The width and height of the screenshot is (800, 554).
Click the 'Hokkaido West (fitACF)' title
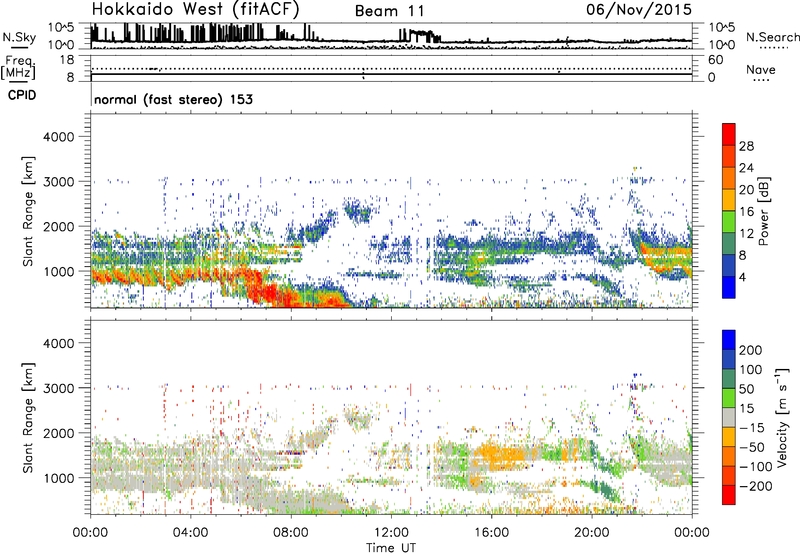point(195,9)
